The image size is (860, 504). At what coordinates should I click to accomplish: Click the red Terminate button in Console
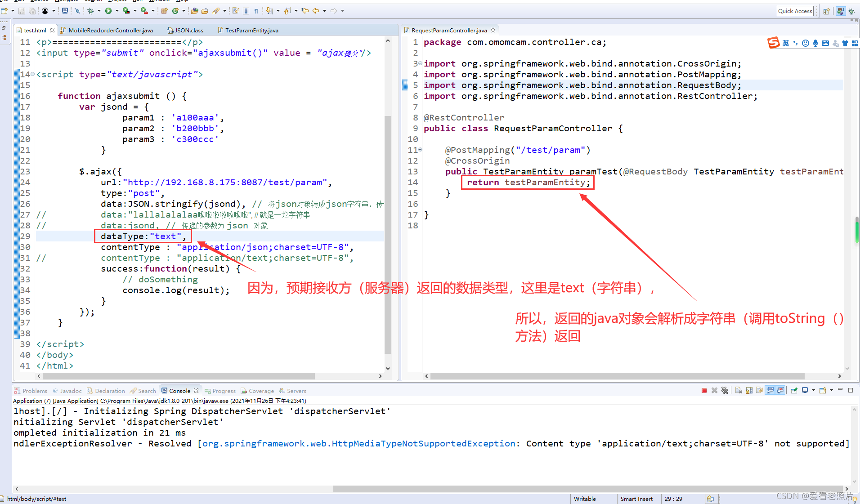click(704, 390)
